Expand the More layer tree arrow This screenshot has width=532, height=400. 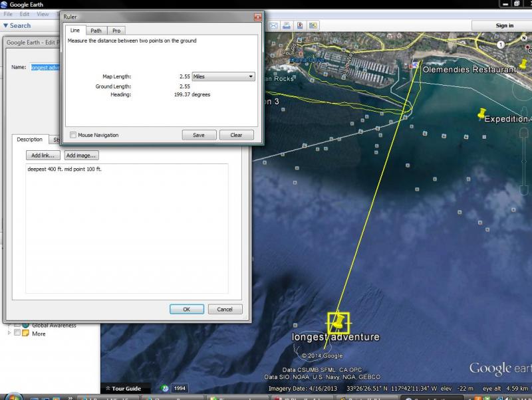(9, 333)
